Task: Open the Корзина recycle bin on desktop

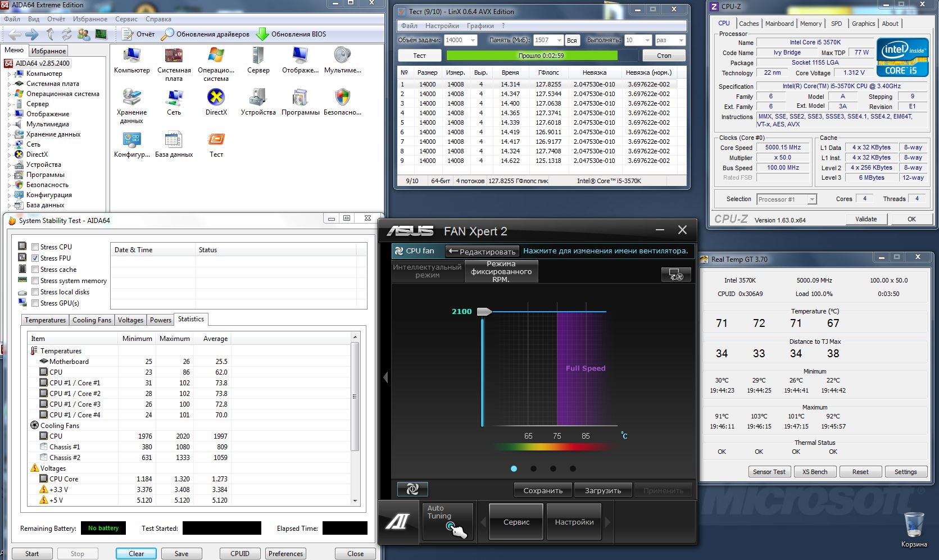Action: pyautogui.click(x=914, y=529)
